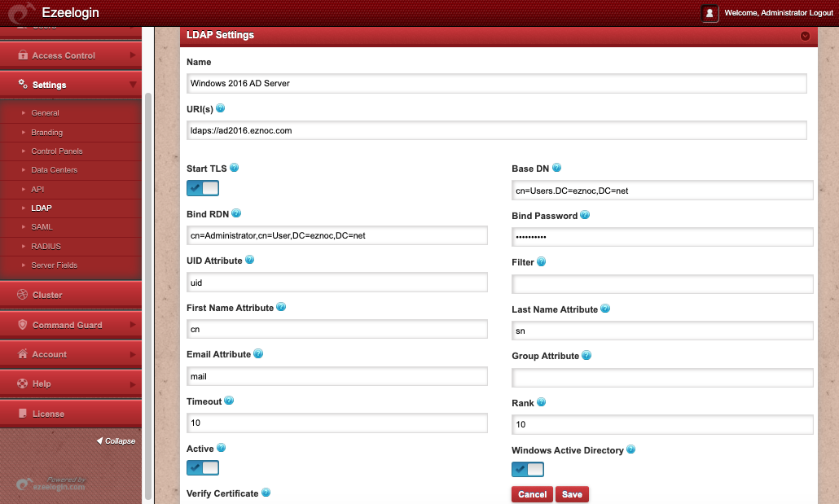Image resolution: width=839 pixels, height=504 pixels.
Task: Click the Last Name Attribute help icon
Action: pyautogui.click(x=605, y=308)
